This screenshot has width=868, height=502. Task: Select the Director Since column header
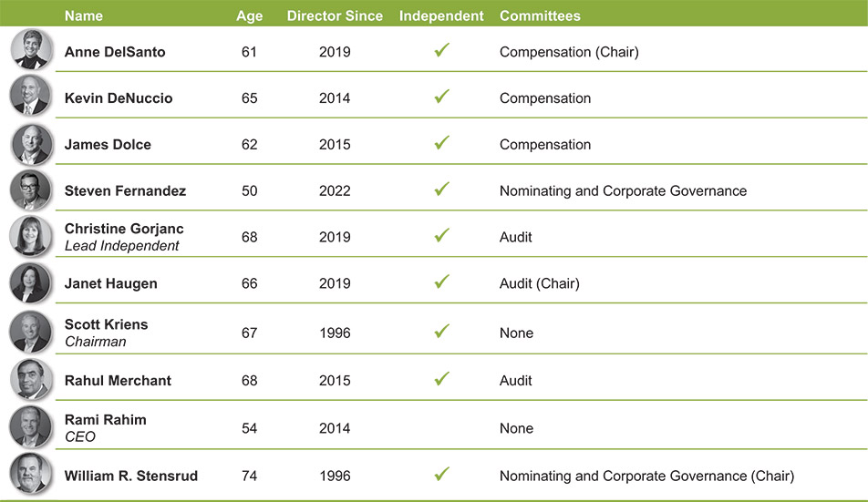(x=335, y=15)
